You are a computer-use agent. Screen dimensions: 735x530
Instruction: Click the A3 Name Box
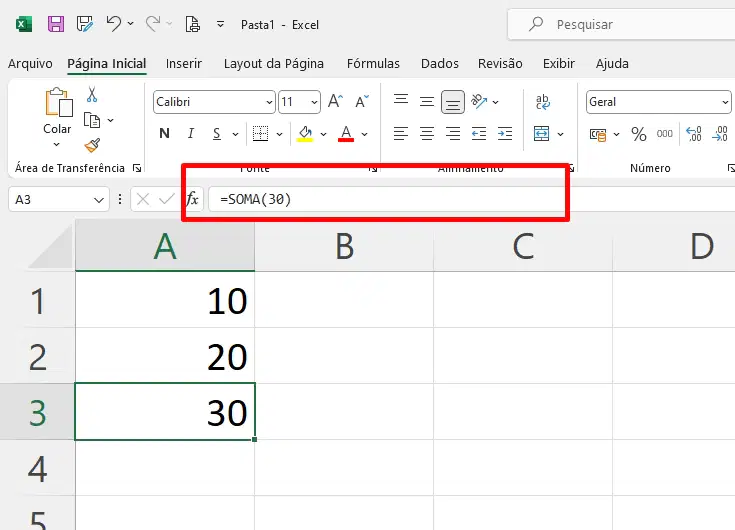pyautogui.click(x=59, y=200)
